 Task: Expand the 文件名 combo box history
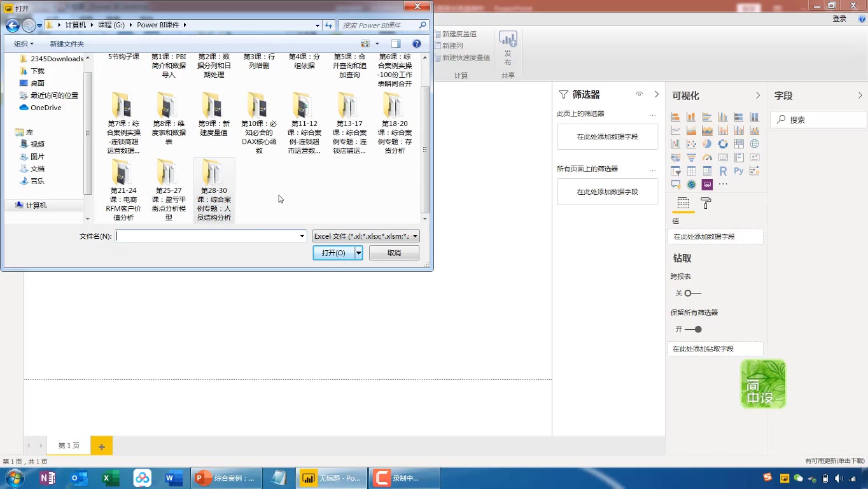click(x=302, y=236)
